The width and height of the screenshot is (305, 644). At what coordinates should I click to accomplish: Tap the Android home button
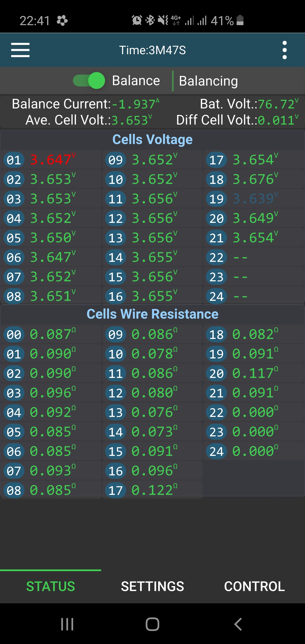(152, 624)
